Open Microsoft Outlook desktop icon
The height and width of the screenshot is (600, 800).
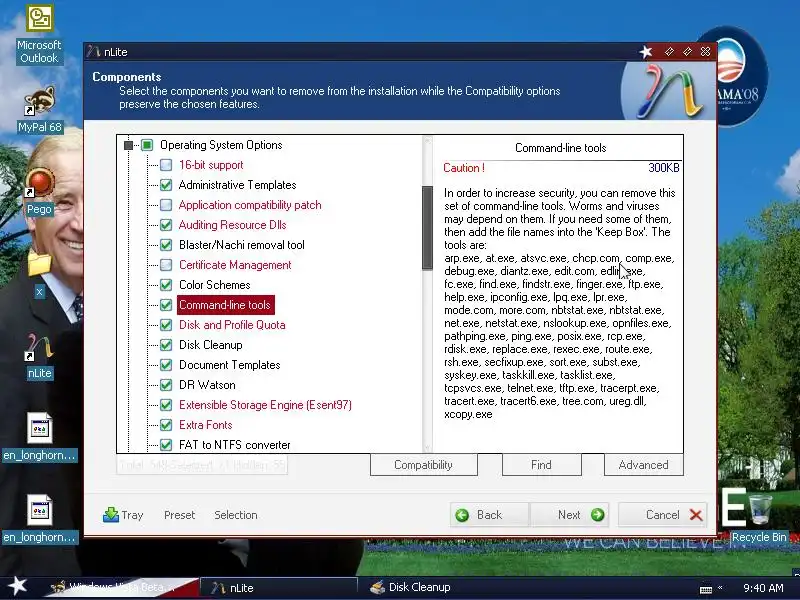(x=39, y=35)
